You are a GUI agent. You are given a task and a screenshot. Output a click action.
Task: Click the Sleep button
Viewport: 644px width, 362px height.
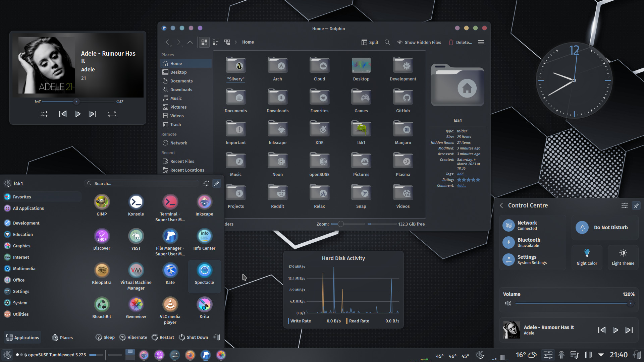point(105,337)
